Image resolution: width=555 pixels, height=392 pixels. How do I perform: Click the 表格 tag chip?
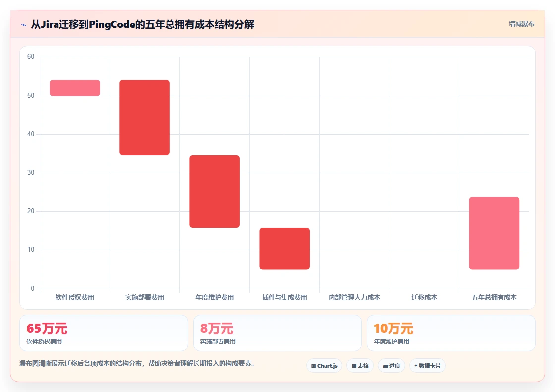[x=360, y=366]
